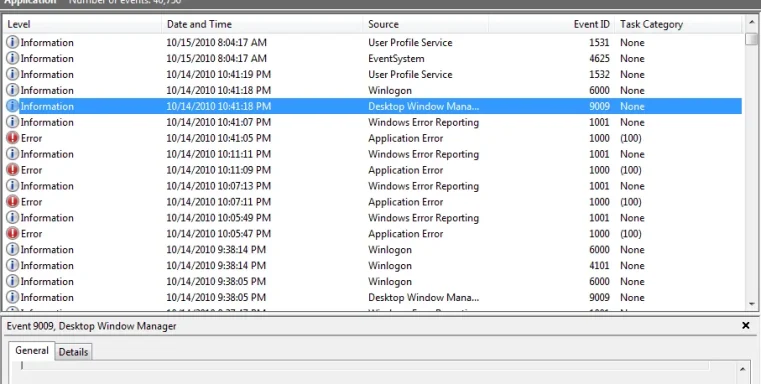Select the 10/14/2010 10:11:11 PM timestamp
This screenshot has width=761, height=384.
tap(218, 154)
